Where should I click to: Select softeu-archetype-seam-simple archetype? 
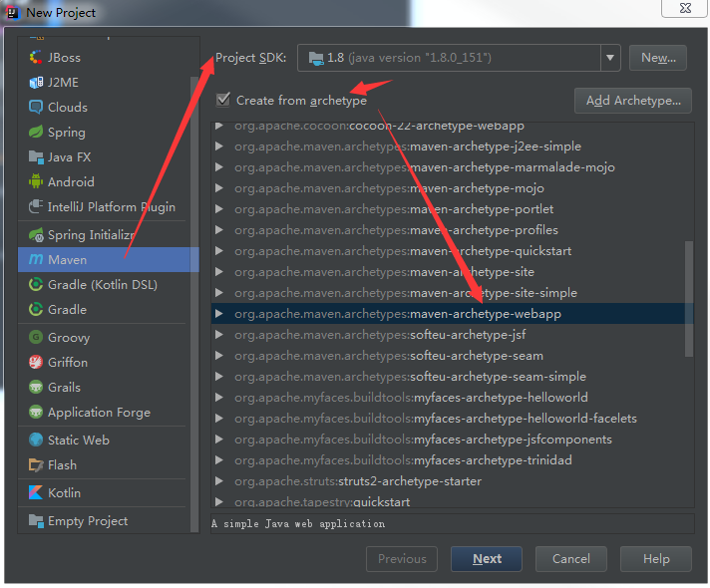(452, 377)
